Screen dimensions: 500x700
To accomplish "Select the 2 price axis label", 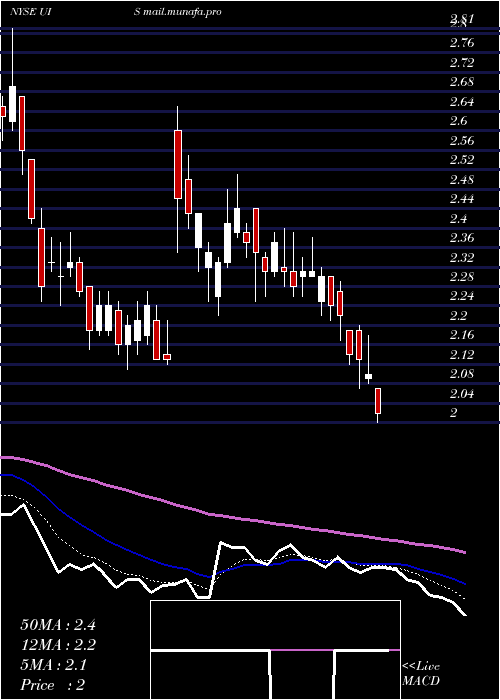I will [x=454, y=412].
